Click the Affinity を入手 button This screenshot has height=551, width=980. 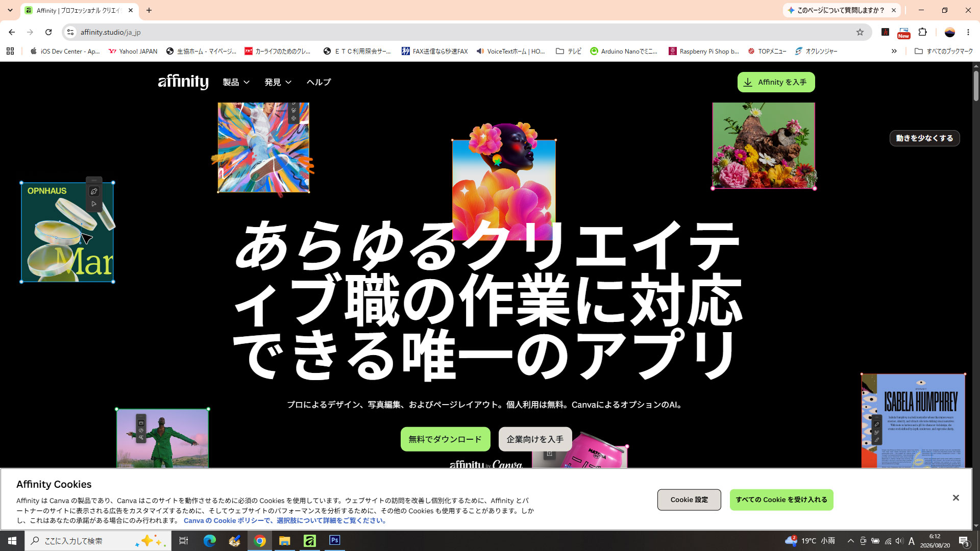[x=776, y=82]
